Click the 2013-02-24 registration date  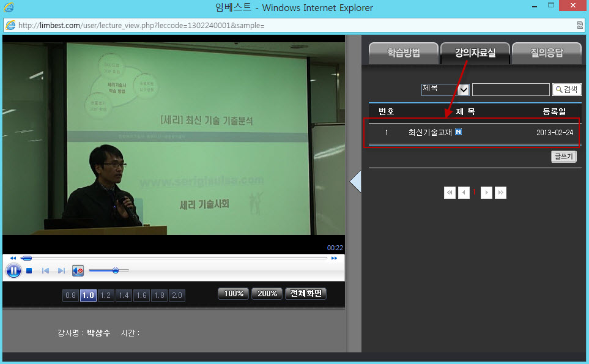(555, 133)
